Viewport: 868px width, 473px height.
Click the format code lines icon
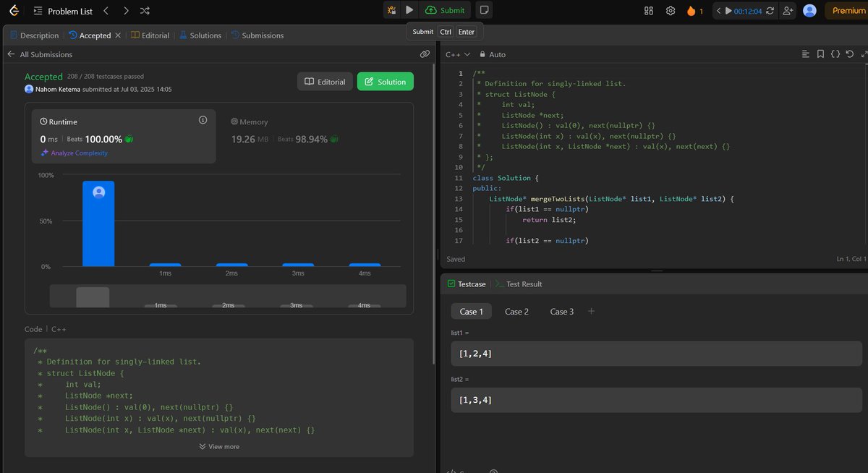806,54
